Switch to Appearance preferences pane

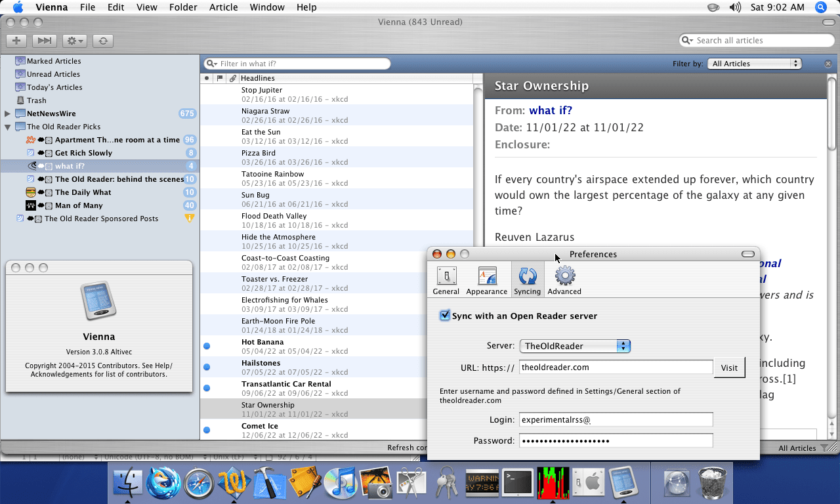pos(486,280)
